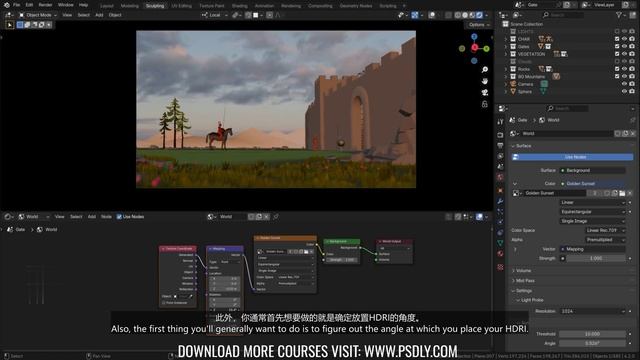Adjust the Threshold 10.000 slider
Image resolution: width=640 pixels, height=360 pixels.
pyautogui.click(x=593, y=334)
